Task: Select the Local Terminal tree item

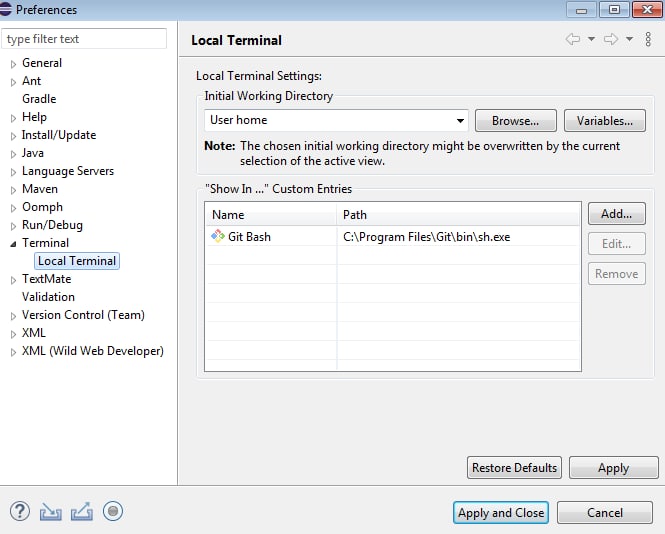Action: click(77, 261)
